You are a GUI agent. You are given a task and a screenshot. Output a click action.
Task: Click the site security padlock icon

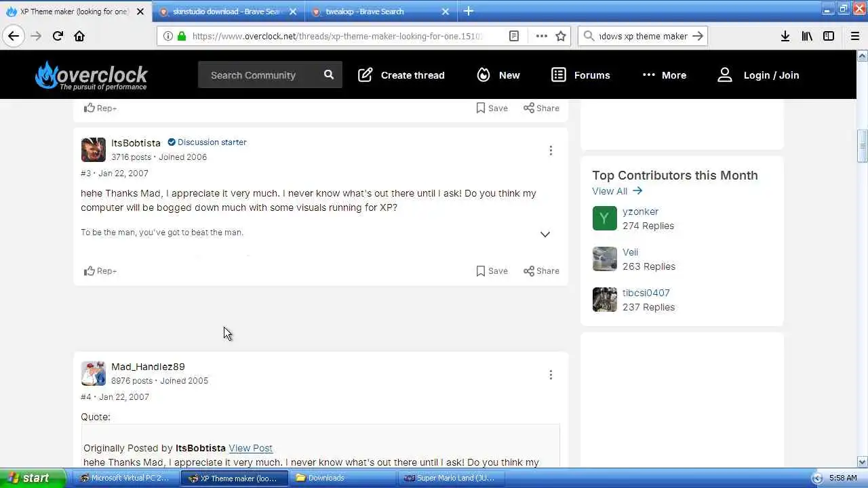[x=181, y=36]
